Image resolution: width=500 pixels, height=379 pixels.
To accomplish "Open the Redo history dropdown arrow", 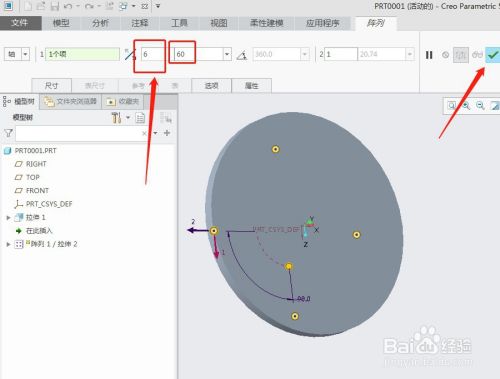I will [99, 6].
